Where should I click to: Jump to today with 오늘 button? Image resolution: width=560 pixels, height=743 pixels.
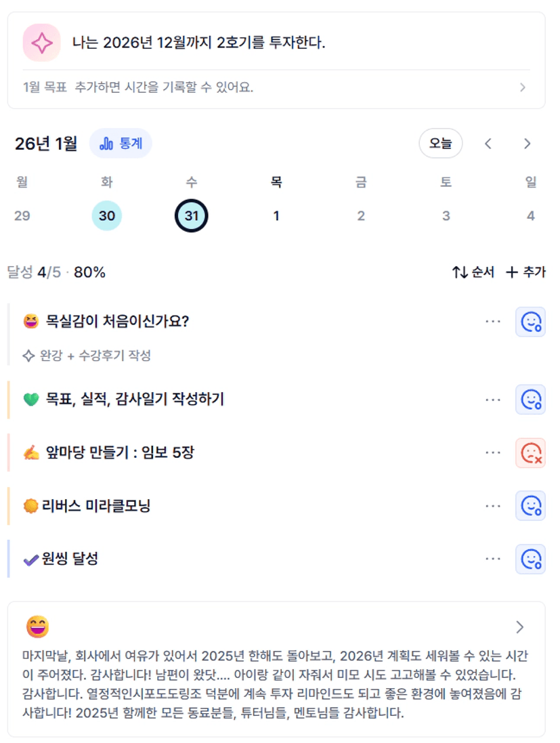click(440, 144)
